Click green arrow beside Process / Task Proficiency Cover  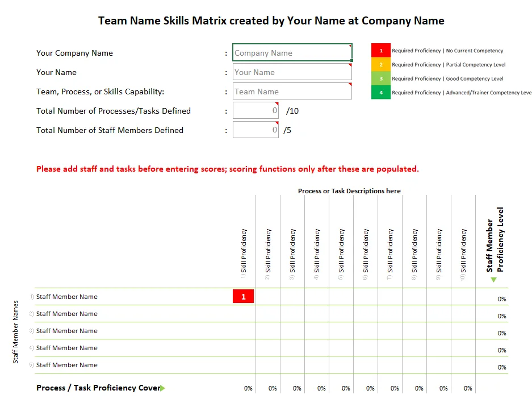coord(162,388)
